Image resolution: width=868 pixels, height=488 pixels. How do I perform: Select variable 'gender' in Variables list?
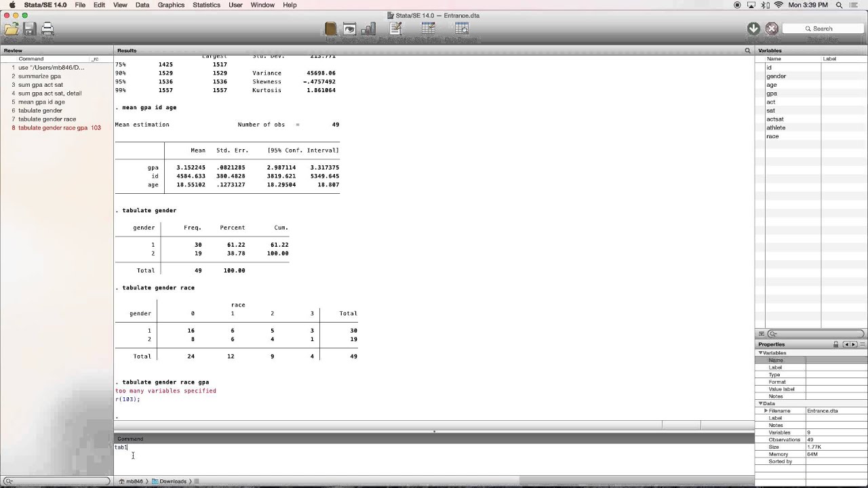[776, 76]
